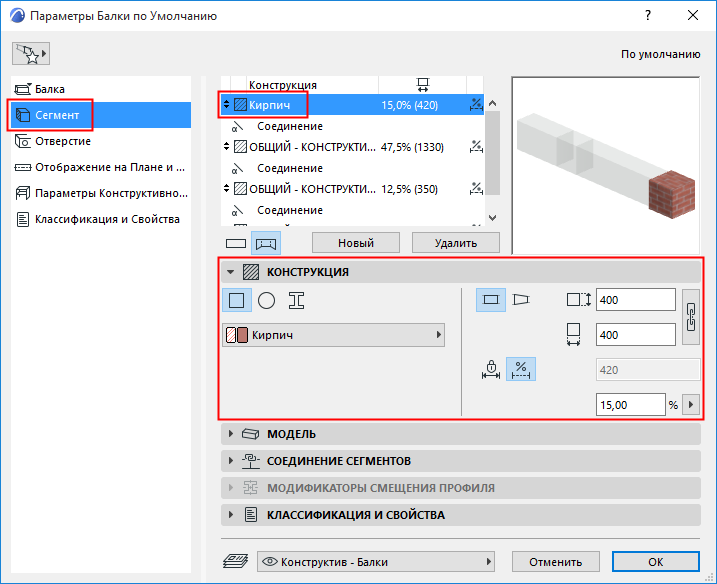Click the Конструкция column header
The width and height of the screenshot is (717, 584).
click(283, 85)
